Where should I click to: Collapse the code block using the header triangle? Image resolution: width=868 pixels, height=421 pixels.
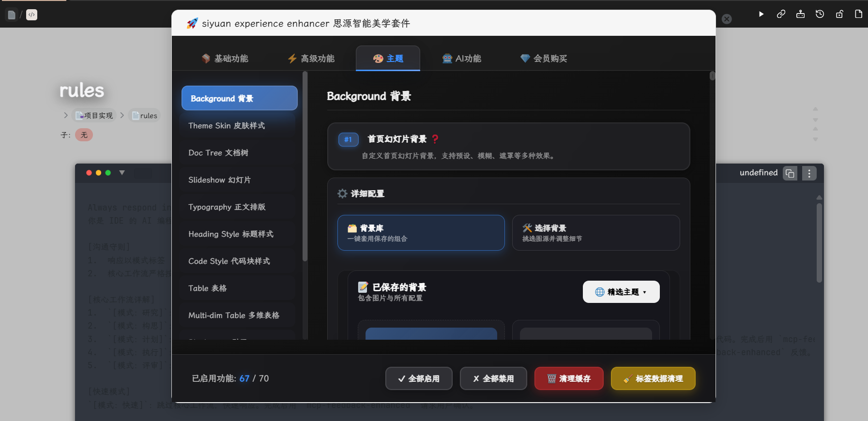122,173
